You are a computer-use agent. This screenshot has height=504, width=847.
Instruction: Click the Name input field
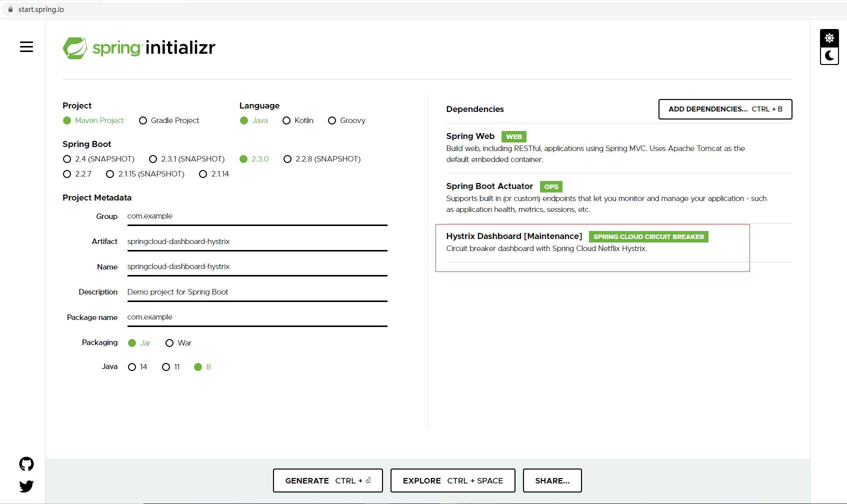tap(257, 267)
